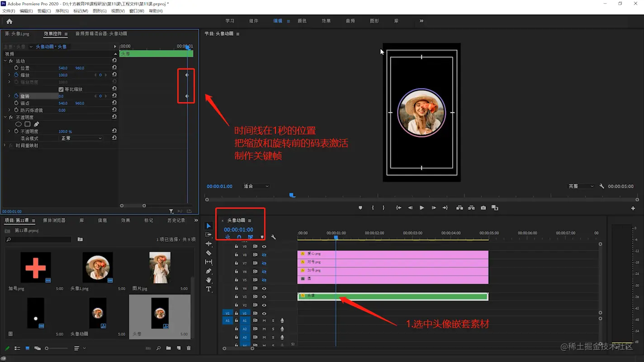Select the Ripple Edit tool
The width and height of the screenshot is (644, 362).
pos(208,244)
